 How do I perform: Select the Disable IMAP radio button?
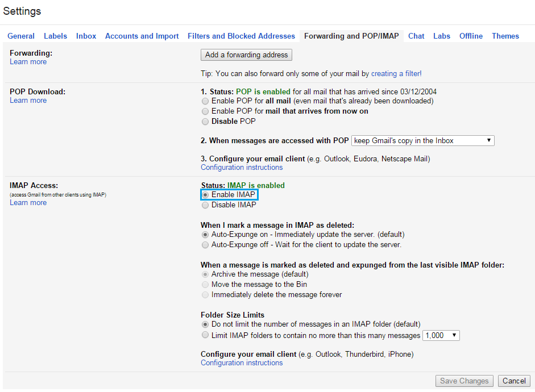pyautogui.click(x=205, y=205)
